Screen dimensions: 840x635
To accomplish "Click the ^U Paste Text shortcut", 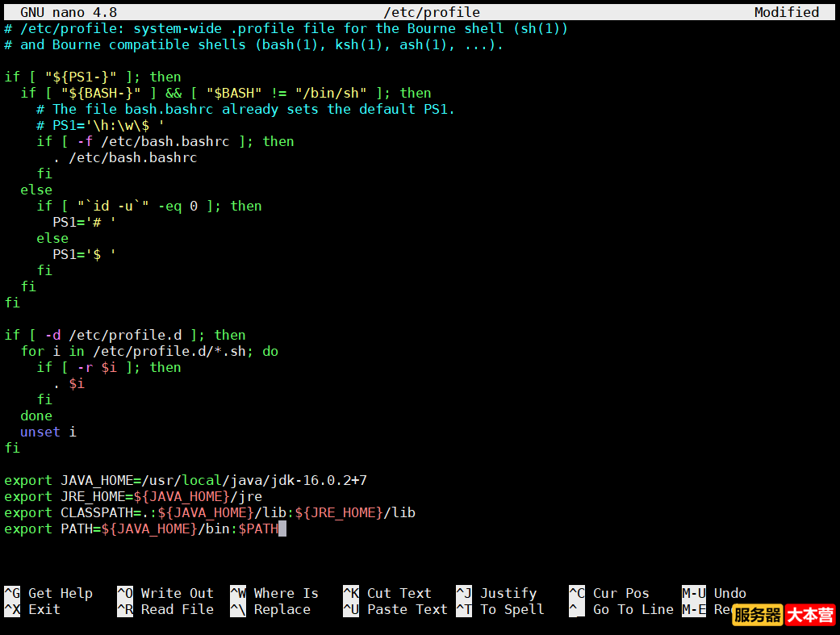I will pyautogui.click(x=395, y=609).
